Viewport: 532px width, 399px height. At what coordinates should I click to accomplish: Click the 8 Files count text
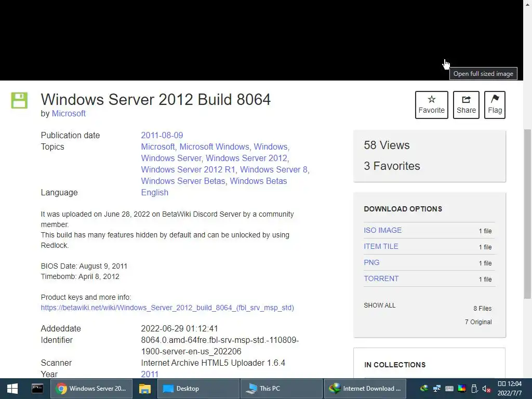coord(483,309)
